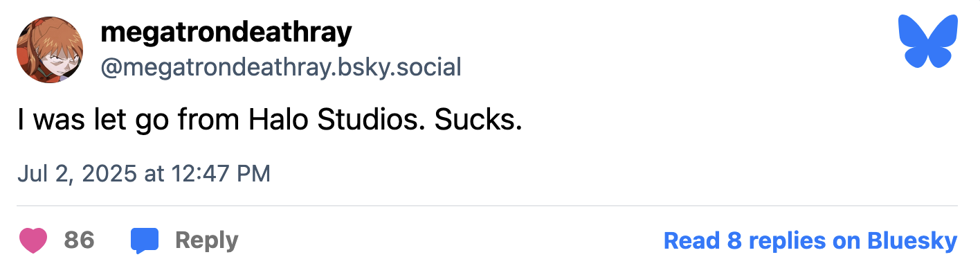Toggle like via the pink heart
This screenshot has width=980, height=266.
tap(33, 240)
